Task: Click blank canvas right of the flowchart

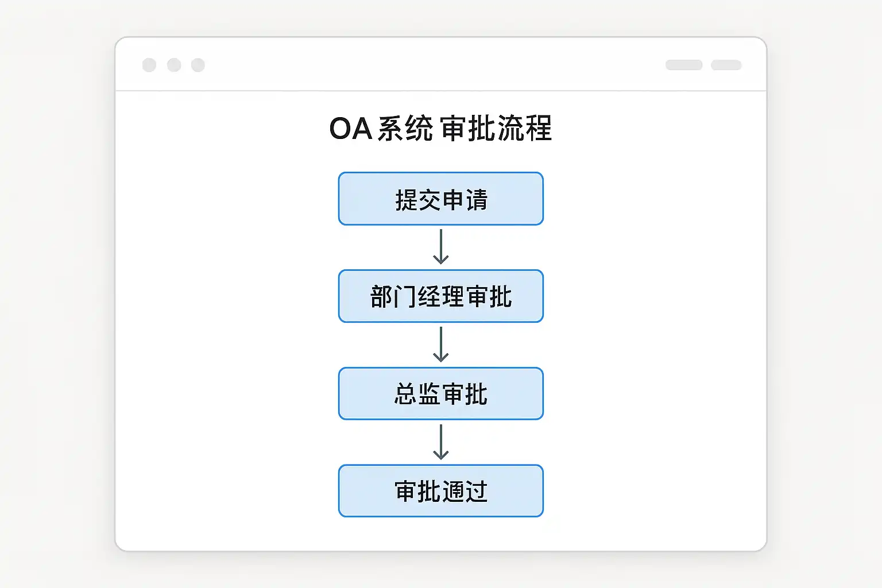Action: tap(655, 345)
